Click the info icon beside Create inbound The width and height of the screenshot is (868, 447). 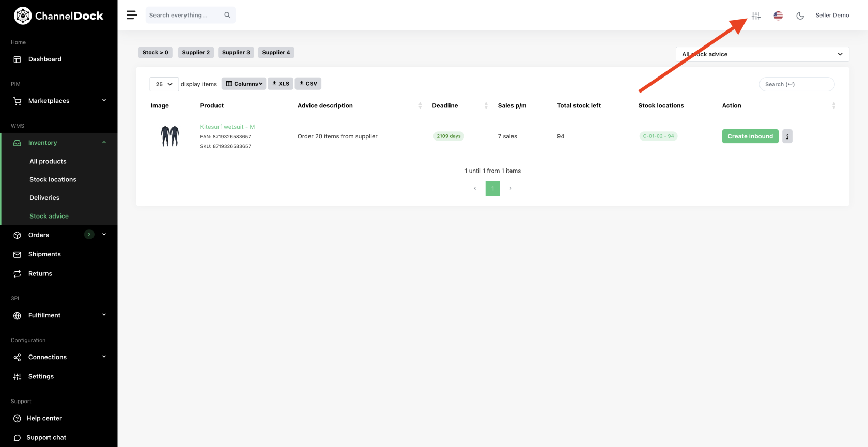point(787,136)
